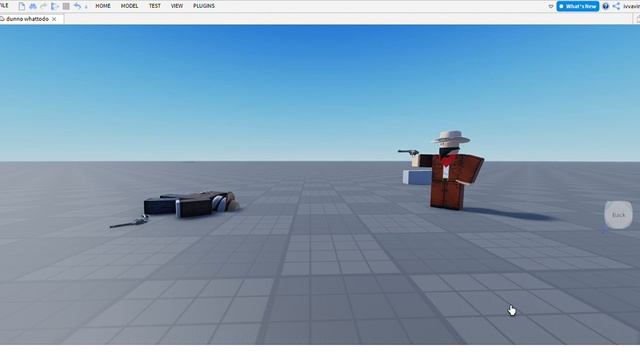640x360 pixels.
Task: Click the username at top right
Action: coord(631,7)
